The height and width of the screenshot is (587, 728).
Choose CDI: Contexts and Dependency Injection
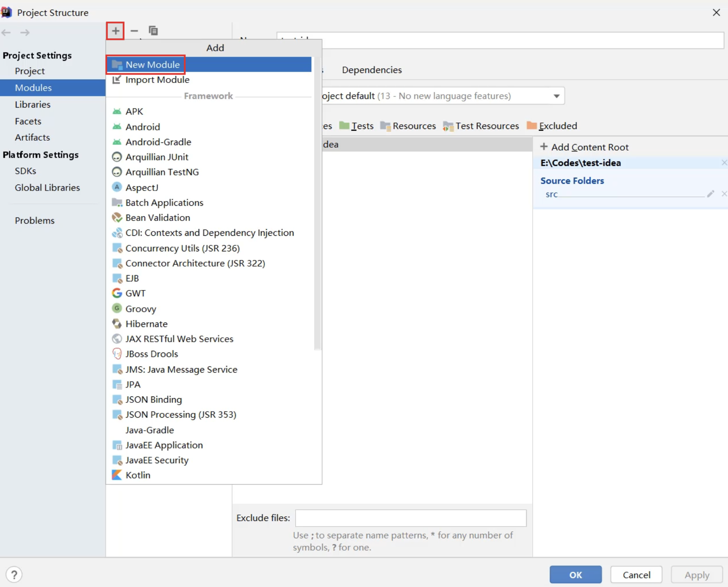tap(209, 233)
